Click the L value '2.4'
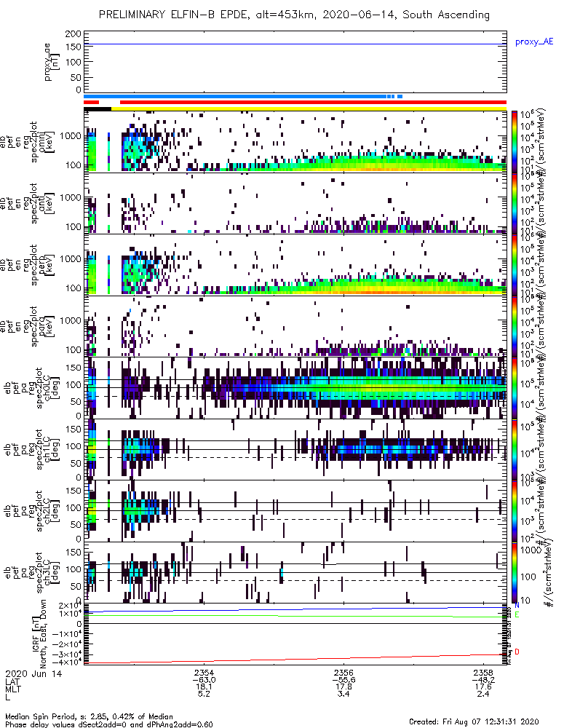The width and height of the screenshot is (564, 728). [483, 694]
